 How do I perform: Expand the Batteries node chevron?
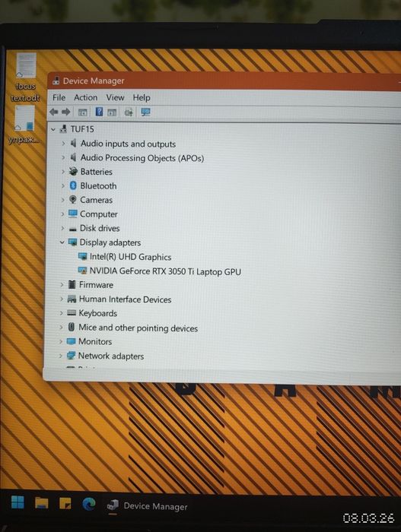63,172
